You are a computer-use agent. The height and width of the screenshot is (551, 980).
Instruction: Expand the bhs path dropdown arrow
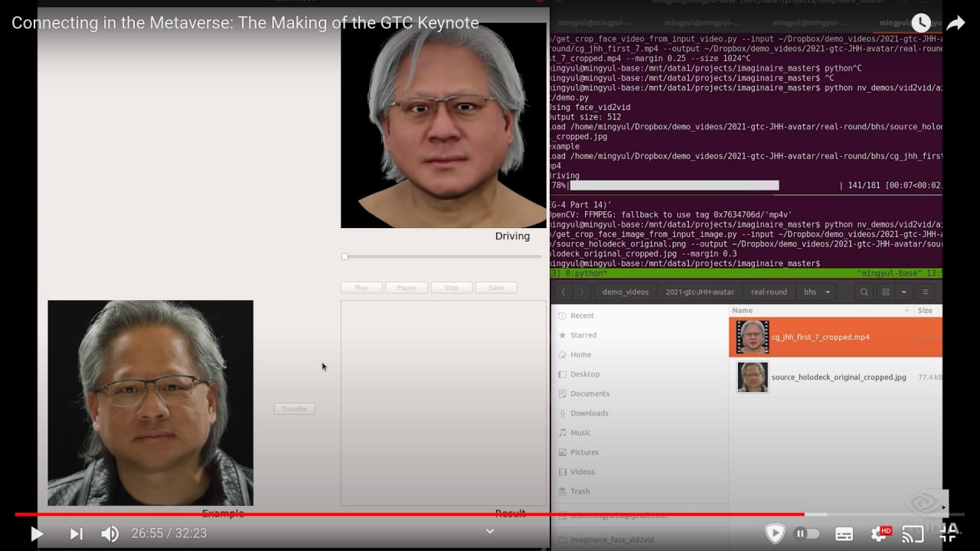click(x=828, y=292)
